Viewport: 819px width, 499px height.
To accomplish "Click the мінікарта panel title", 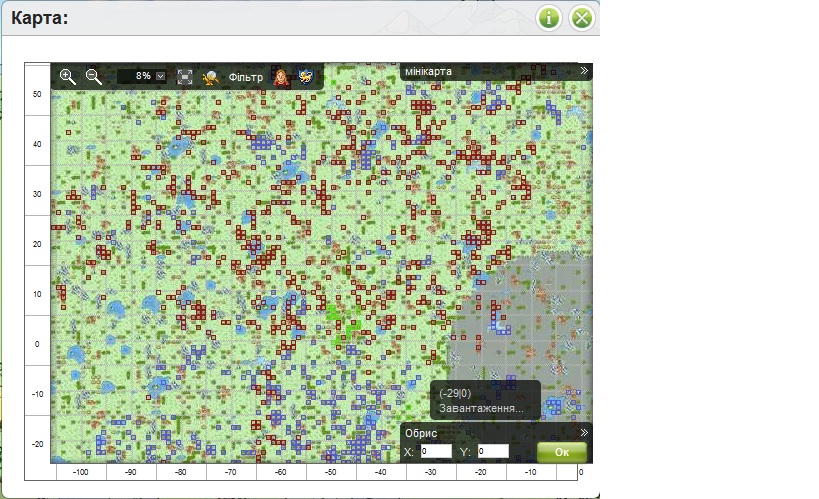I will click(x=428, y=71).
